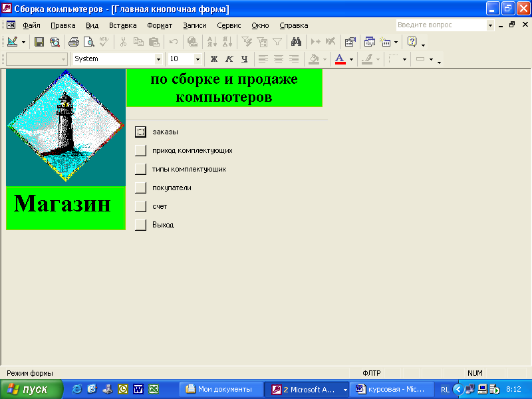Image resolution: width=532 pixels, height=399 pixels.
Task: Click the Database Window icon
Action: (369, 42)
